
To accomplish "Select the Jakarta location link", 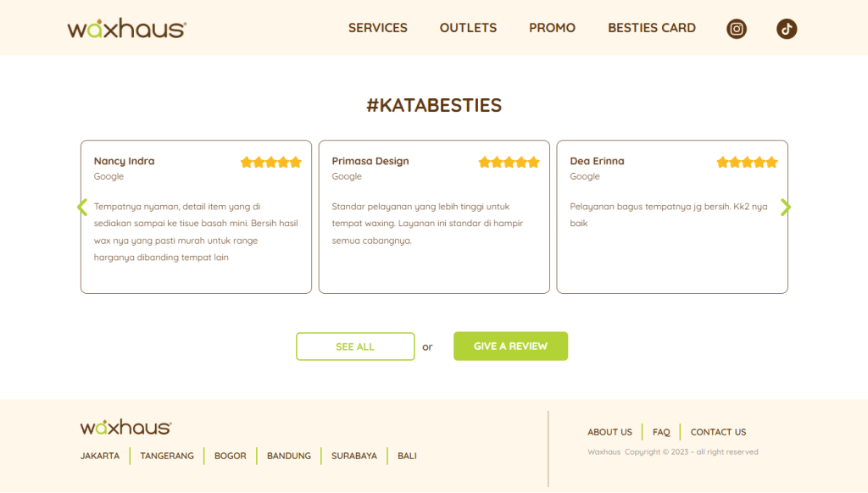I will [100, 456].
